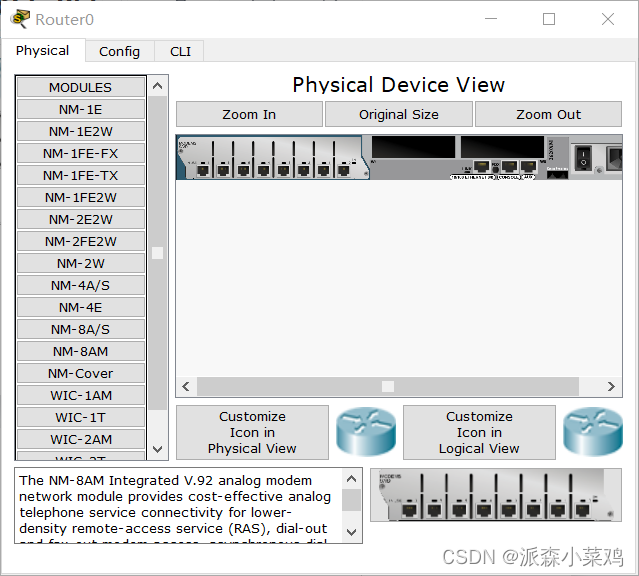This screenshot has height=576, width=639.
Task: Maximize the Router0 window
Action: [549, 19]
